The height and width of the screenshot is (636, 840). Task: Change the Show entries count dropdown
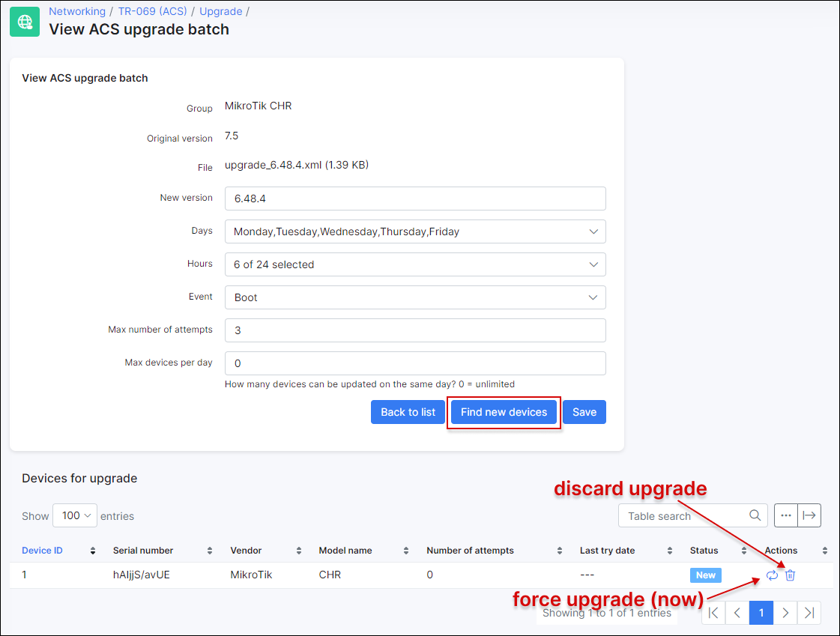coord(75,515)
